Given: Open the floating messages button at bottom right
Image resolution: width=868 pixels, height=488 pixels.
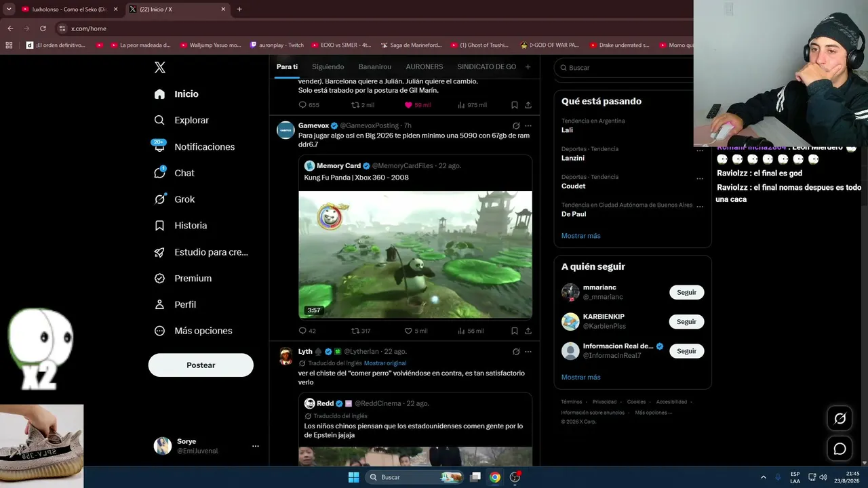Looking at the screenshot, I should [840, 449].
